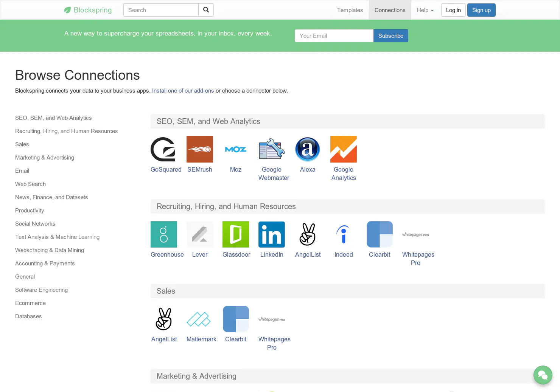Select the Greenhouse connector icon
Viewport: 560px width, 392px height.
[164, 234]
